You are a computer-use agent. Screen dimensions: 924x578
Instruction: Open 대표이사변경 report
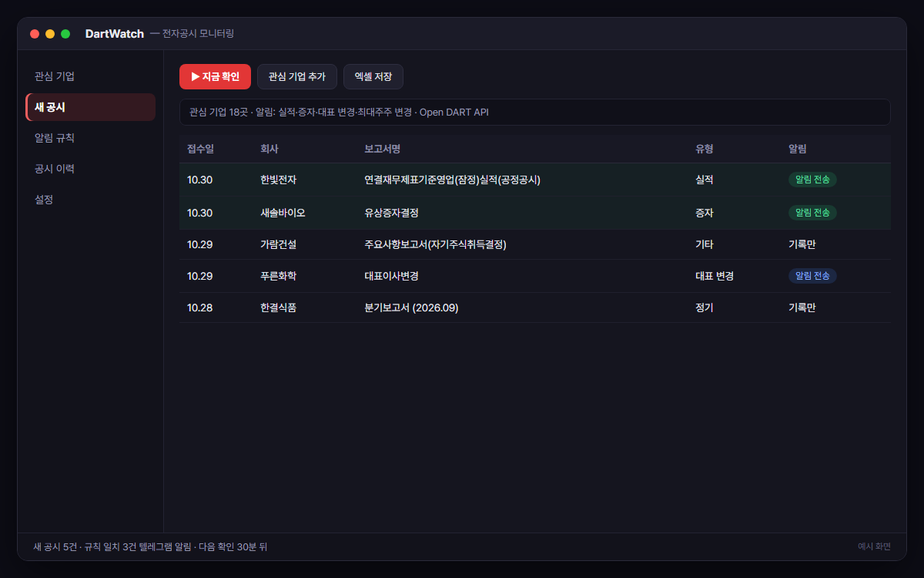[x=391, y=276]
